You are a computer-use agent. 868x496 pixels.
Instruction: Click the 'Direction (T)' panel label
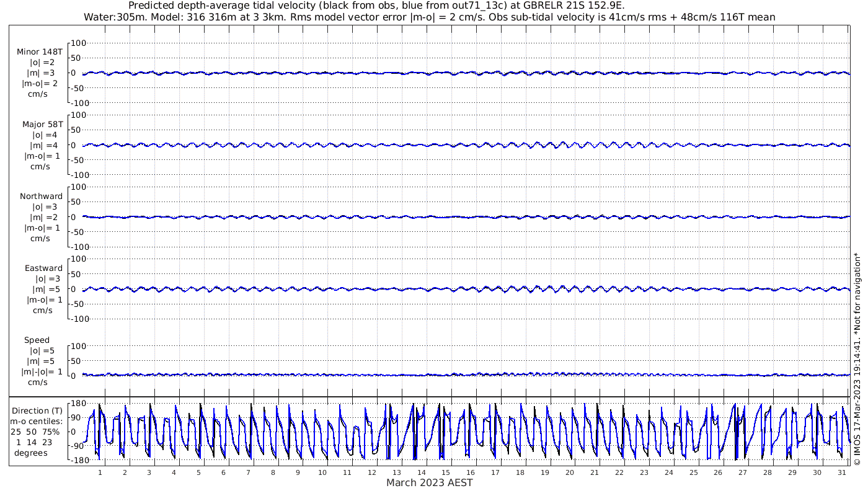[x=37, y=410]
